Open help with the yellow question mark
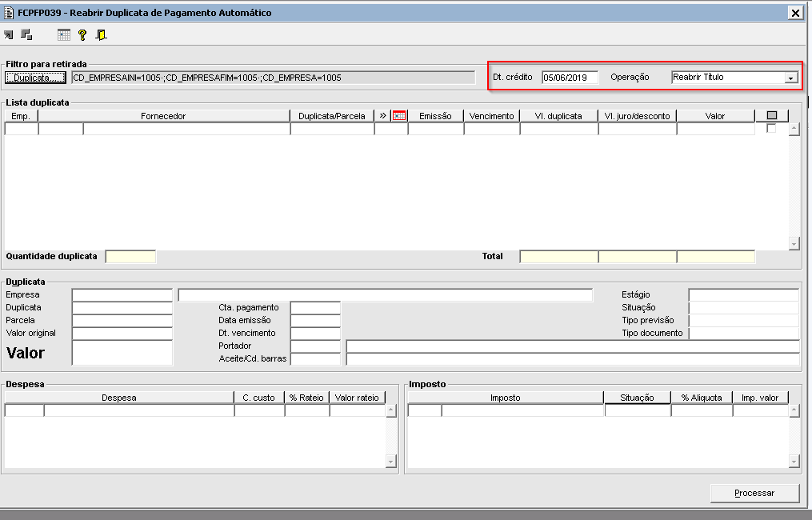The height and width of the screenshot is (520, 812). (82, 34)
